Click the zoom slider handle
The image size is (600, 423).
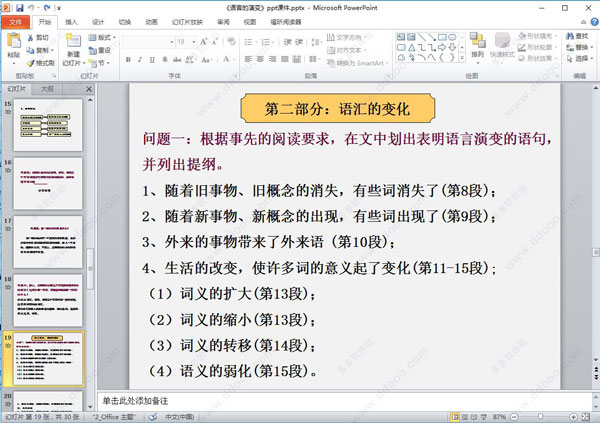click(x=540, y=417)
